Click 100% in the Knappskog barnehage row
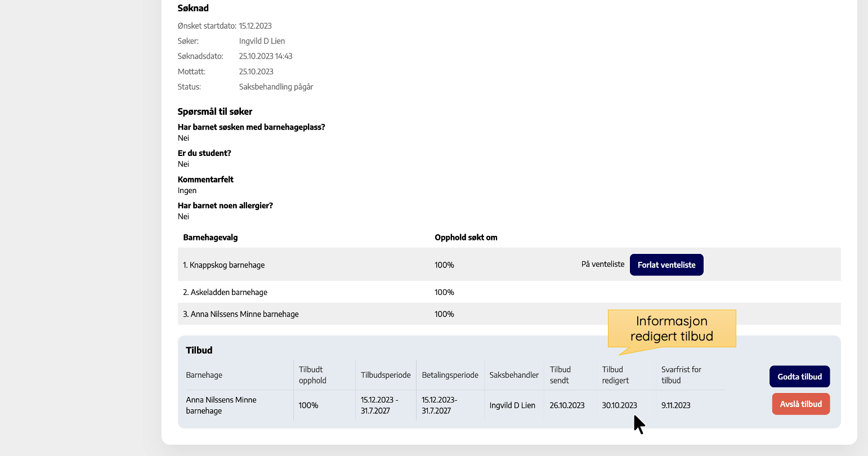The width and height of the screenshot is (868, 456). pyautogui.click(x=444, y=265)
